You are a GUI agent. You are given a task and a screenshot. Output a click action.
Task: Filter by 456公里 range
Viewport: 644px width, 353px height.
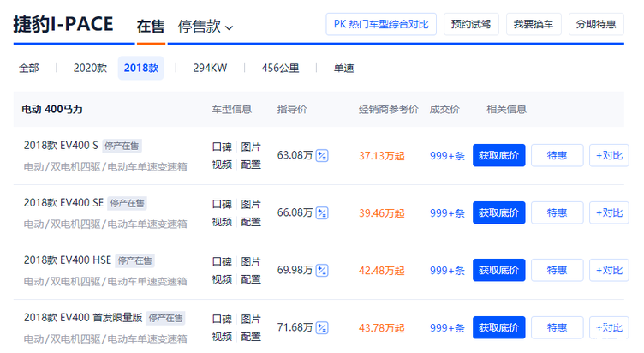[x=281, y=68]
